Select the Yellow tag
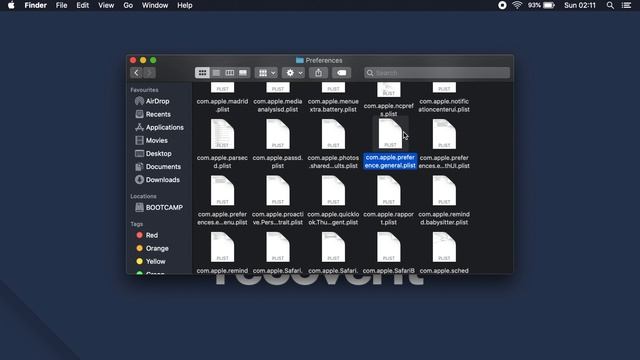 156,261
